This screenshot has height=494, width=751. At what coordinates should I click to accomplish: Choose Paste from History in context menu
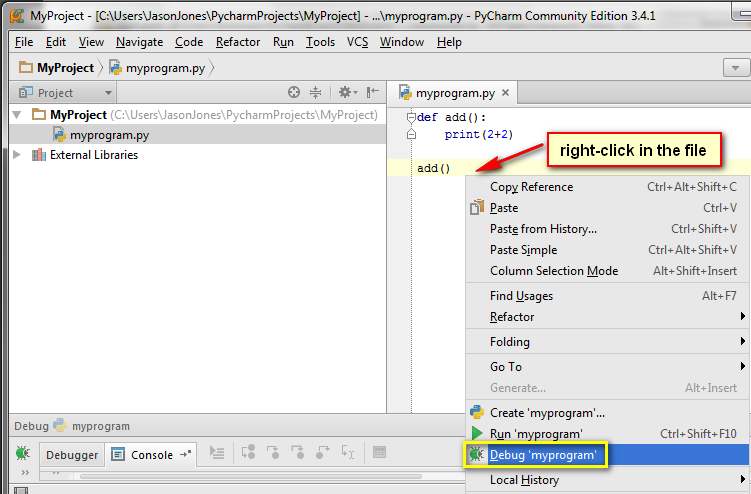click(x=608, y=229)
